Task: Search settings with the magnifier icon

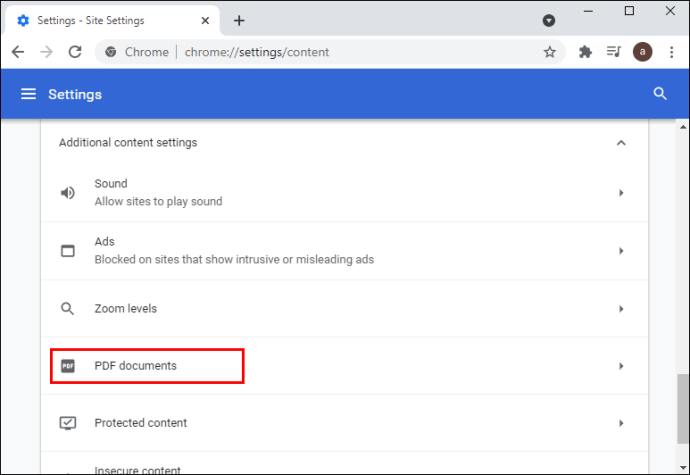Action: point(660,93)
